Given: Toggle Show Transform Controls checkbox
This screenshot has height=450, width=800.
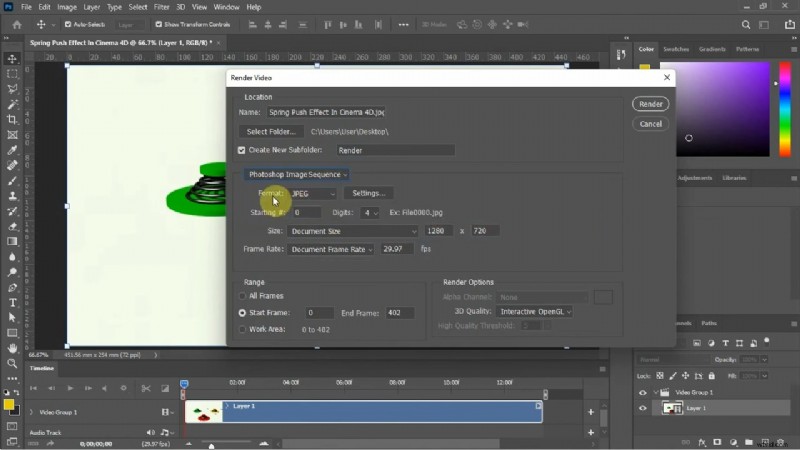Looking at the screenshot, I should (159, 24).
